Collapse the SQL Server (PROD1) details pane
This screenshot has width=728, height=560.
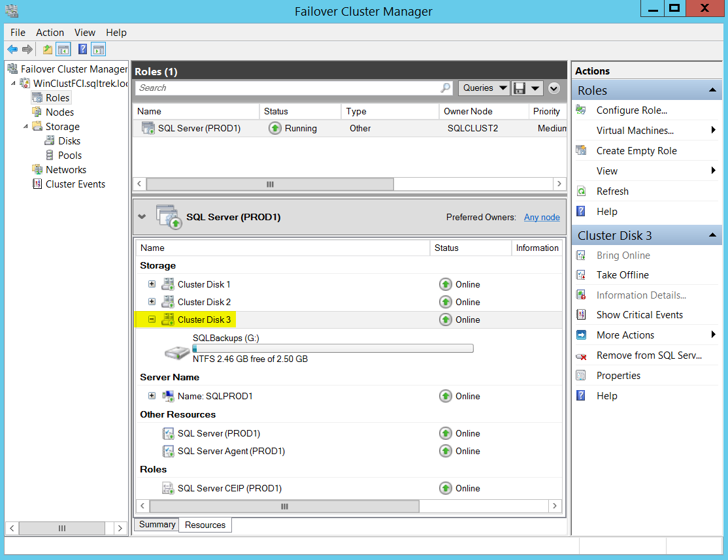point(142,217)
